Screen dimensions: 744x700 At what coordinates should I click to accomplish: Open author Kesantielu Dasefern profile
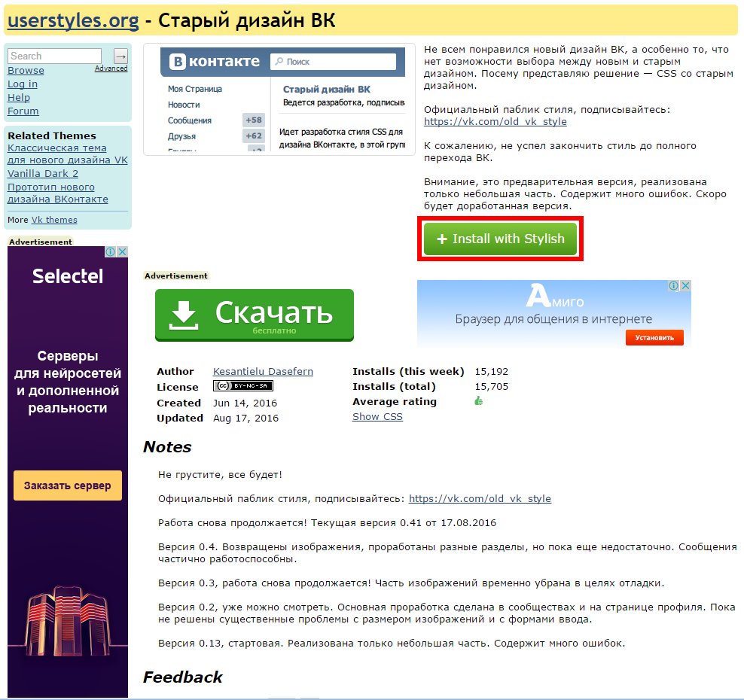(263, 371)
